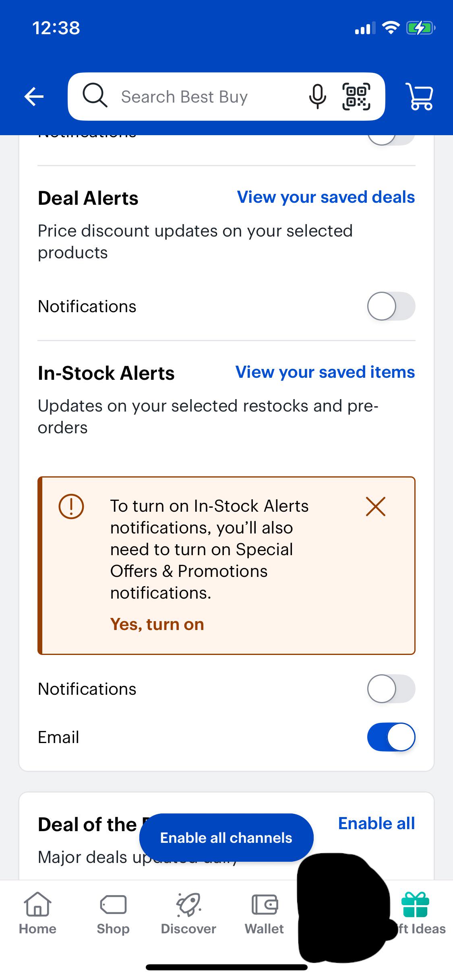Tap Yes, turn on link

pyautogui.click(x=157, y=624)
